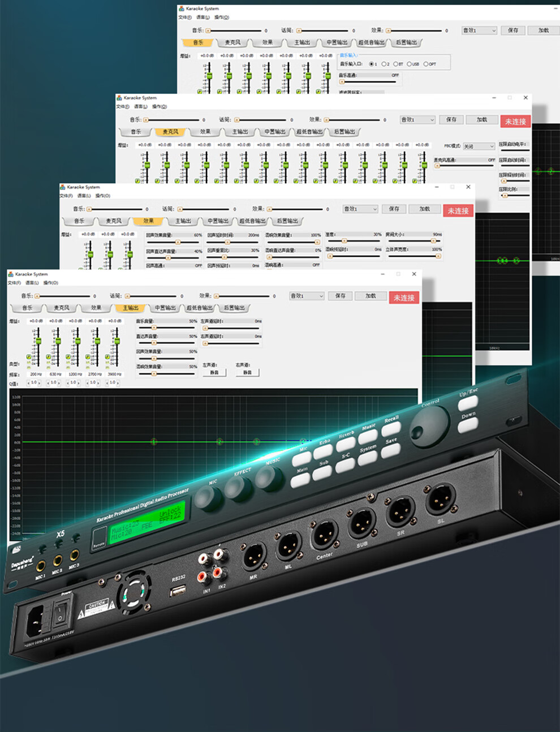Select music input 2 radio button
Viewport: 560px width, 732px height.
click(384, 64)
